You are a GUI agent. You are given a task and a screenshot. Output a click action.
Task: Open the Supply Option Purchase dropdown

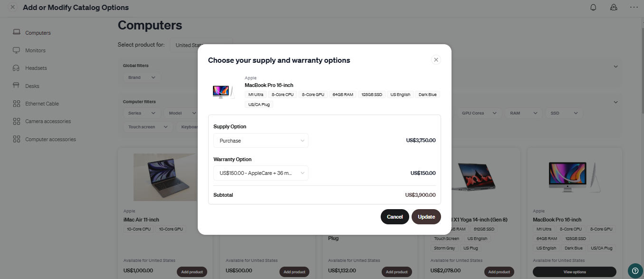point(261,141)
